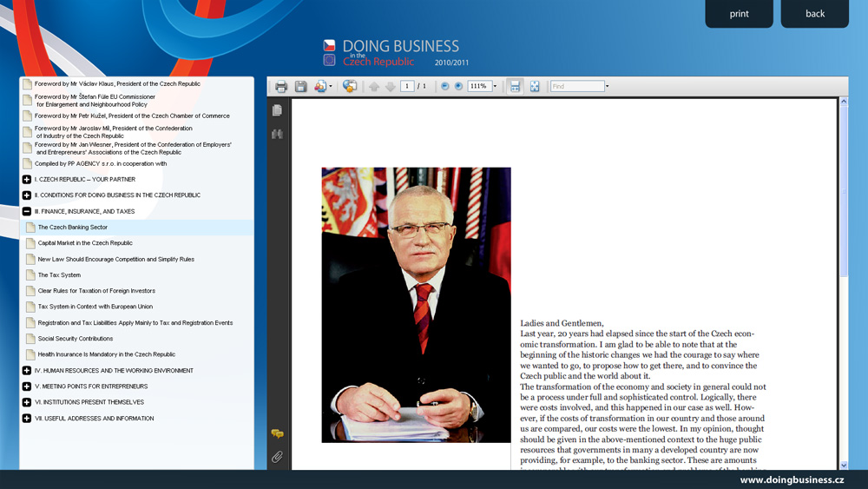This screenshot has width=868, height=489.
Task: Expand section VI. Institutions Present Themselves
Action: tap(27, 402)
